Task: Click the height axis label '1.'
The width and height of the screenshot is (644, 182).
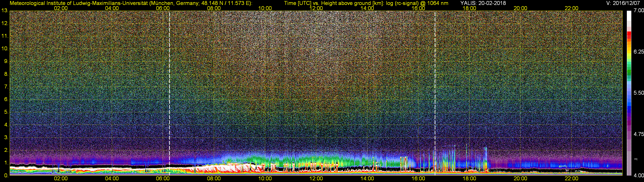Action: coord(6,163)
